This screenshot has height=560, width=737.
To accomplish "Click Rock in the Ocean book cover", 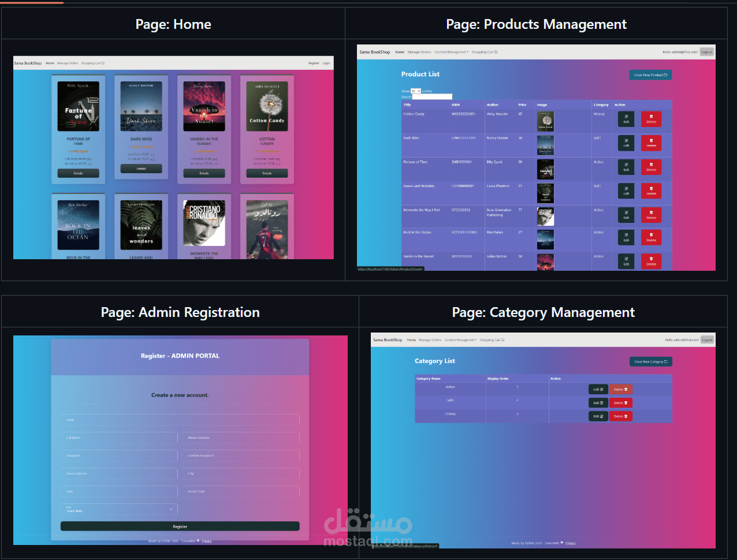I will coord(79,225).
